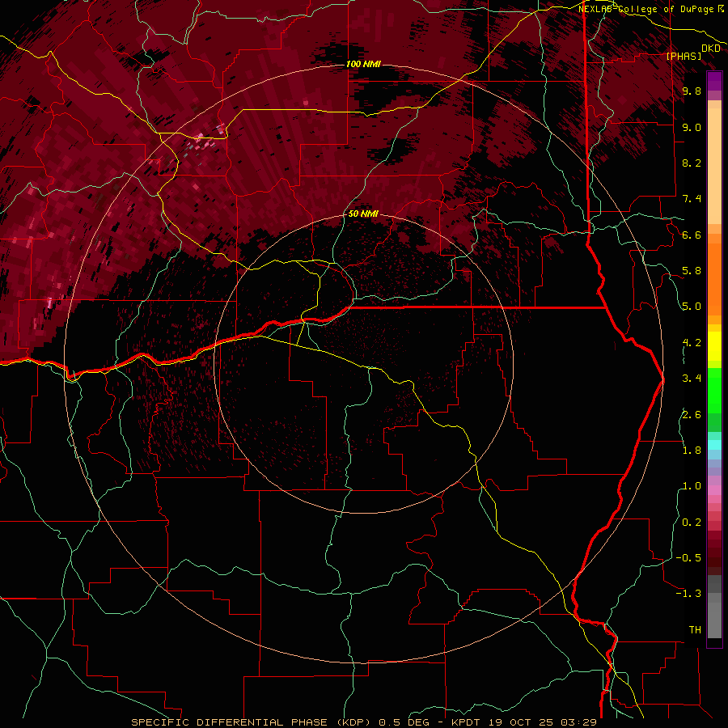The width and height of the screenshot is (728, 728).
Task: Click the [PHAS] units label
Action: pos(684,56)
